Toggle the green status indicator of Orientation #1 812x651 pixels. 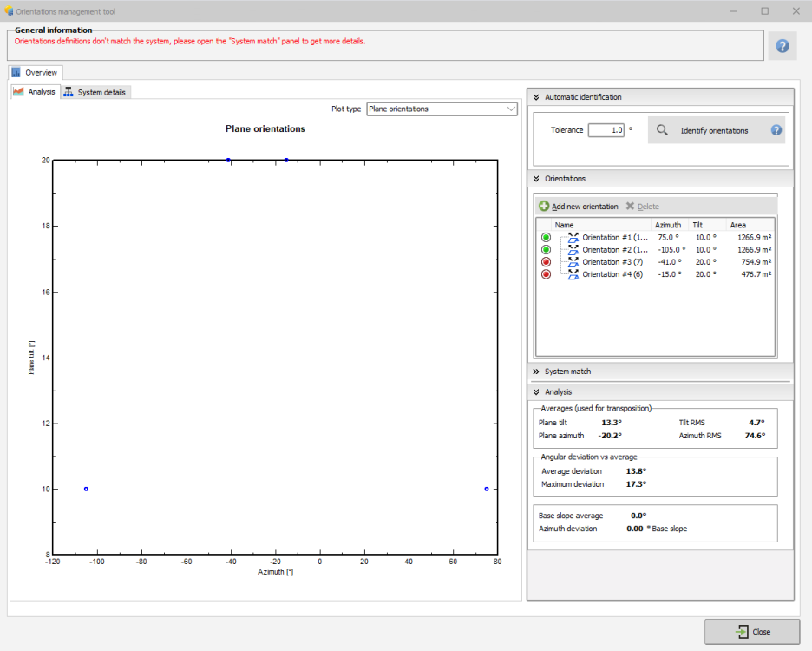point(545,238)
